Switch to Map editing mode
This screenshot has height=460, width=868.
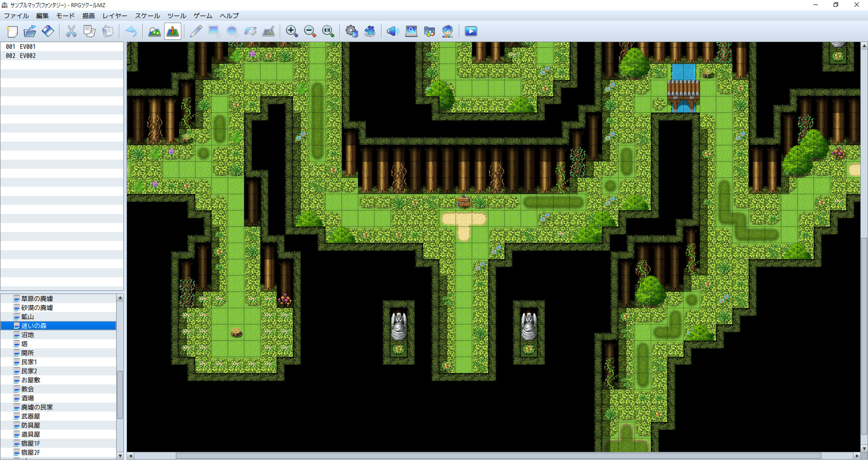click(x=154, y=31)
